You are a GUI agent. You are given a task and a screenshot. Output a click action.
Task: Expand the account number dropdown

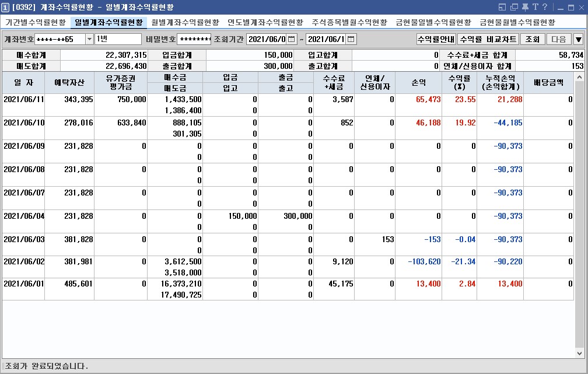coord(89,39)
